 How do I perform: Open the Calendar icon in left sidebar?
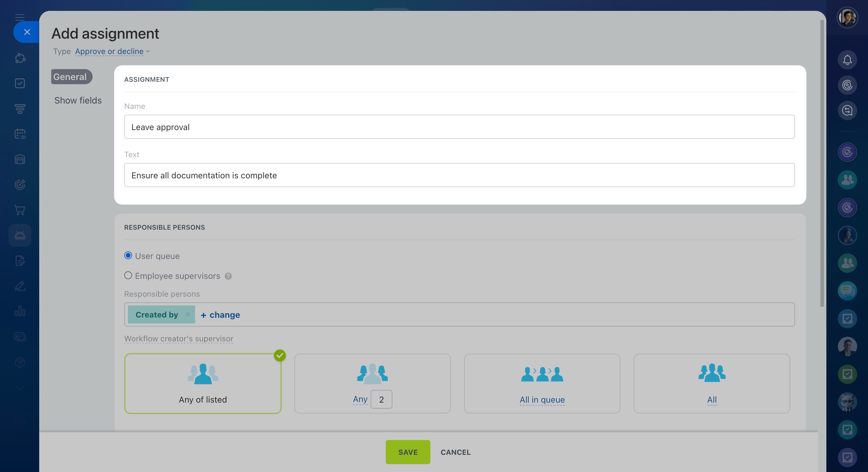(20, 134)
